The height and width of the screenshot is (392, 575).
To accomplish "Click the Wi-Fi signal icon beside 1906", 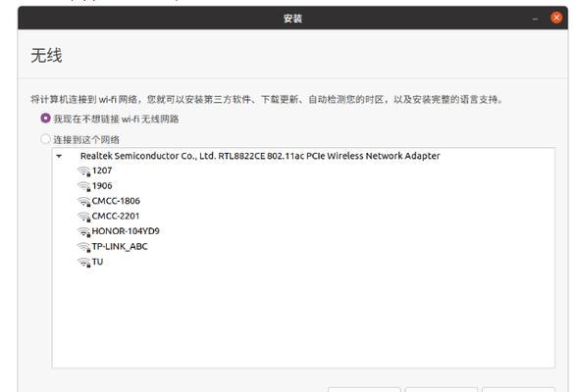I will point(84,186).
